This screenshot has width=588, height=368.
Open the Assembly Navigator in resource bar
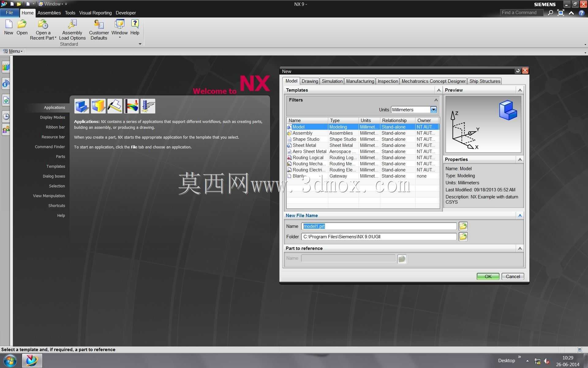pos(6,67)
